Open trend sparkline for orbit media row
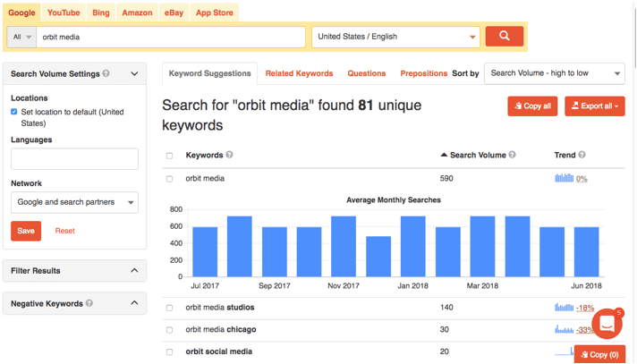637x364 pixels. (565, 178)
